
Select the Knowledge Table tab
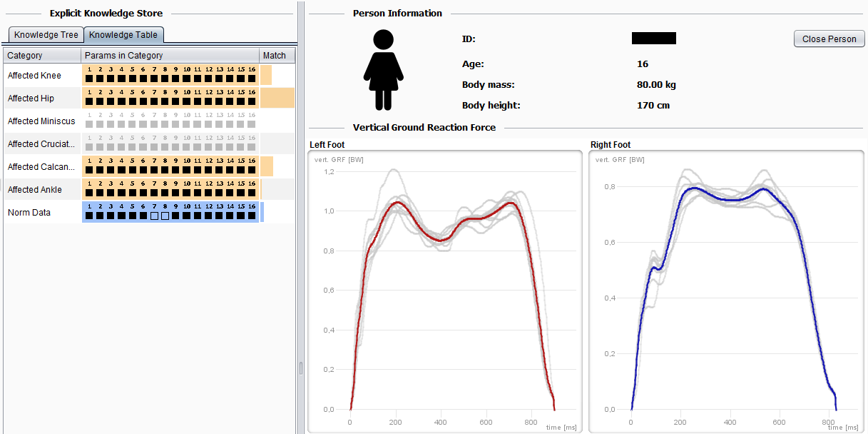pos(124,34)
